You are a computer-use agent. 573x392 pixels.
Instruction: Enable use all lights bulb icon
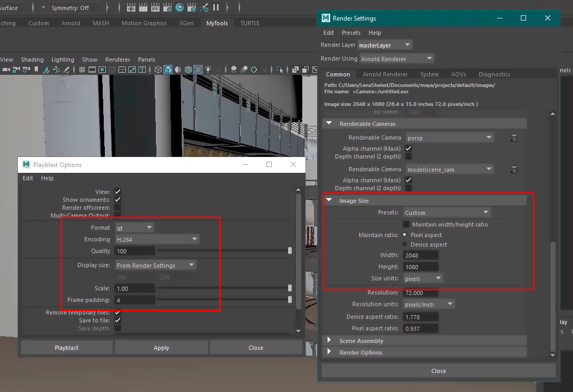coord(209,70)
